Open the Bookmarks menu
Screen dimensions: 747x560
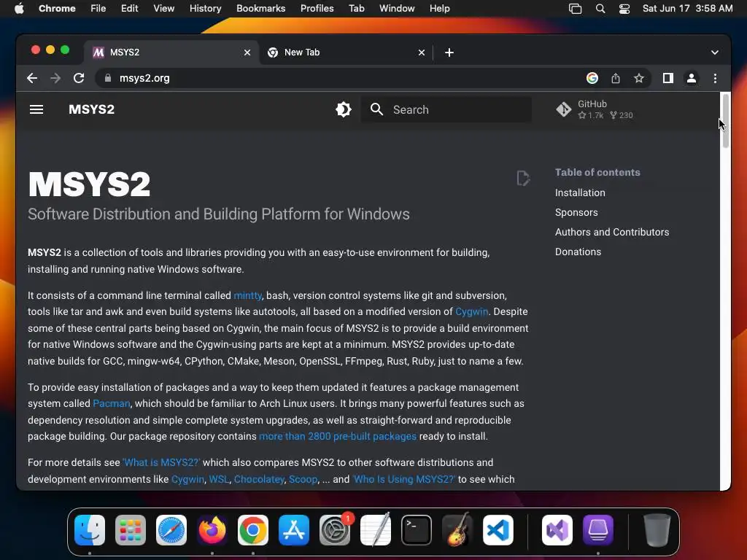[x=260, y=9]
